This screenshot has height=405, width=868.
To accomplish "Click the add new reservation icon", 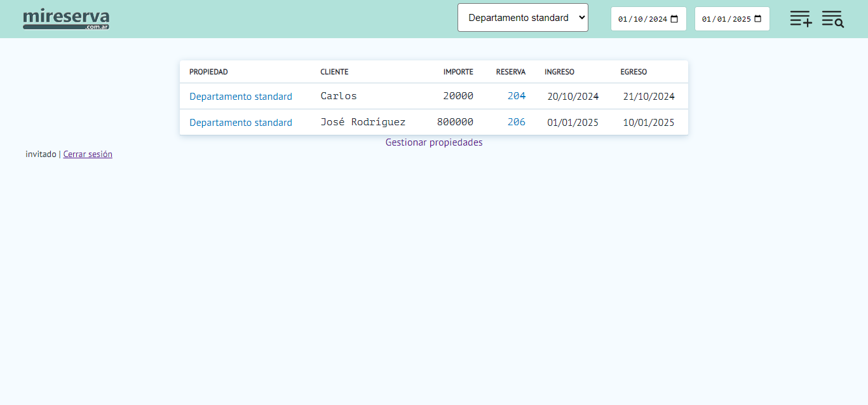I will [x=801, y=19].
